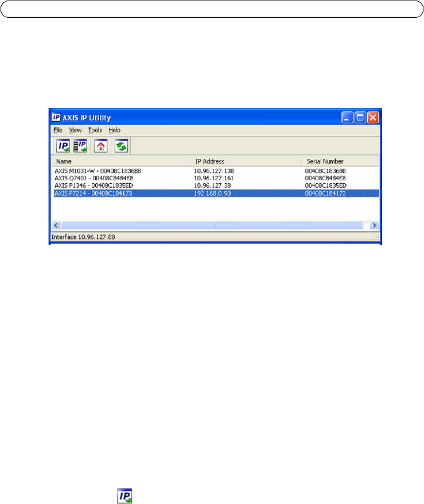Open the Tools menu
Image resolution: width=424 pixels, height=504 pixels.
pyautogui.click(x=95, y=130)
